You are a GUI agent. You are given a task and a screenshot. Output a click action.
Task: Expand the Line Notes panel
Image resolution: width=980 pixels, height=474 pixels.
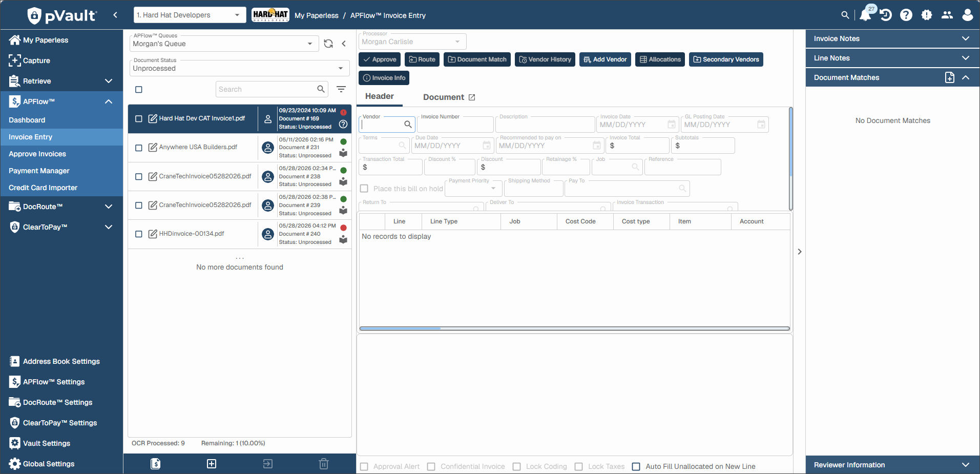[892, 58]
